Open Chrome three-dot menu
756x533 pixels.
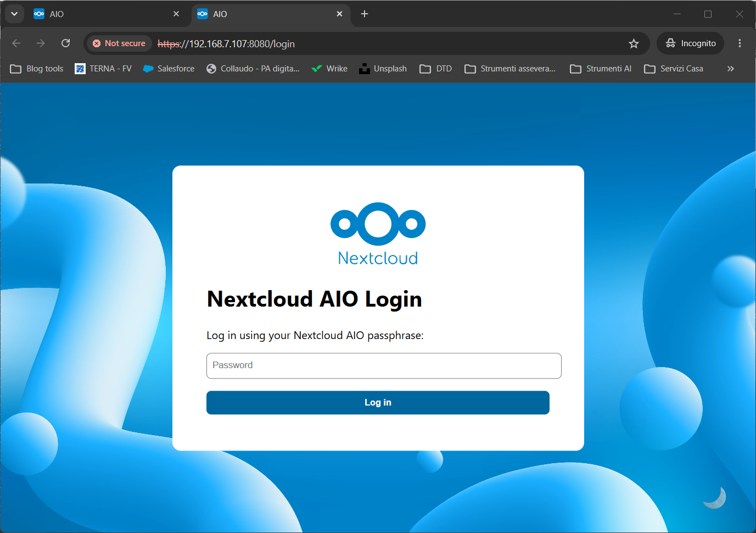740,43
